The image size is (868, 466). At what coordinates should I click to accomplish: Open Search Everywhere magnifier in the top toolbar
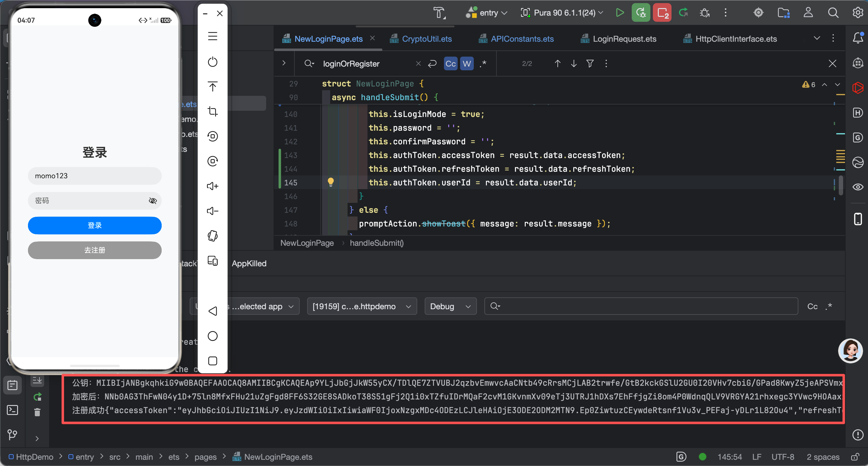click(833, 13)
